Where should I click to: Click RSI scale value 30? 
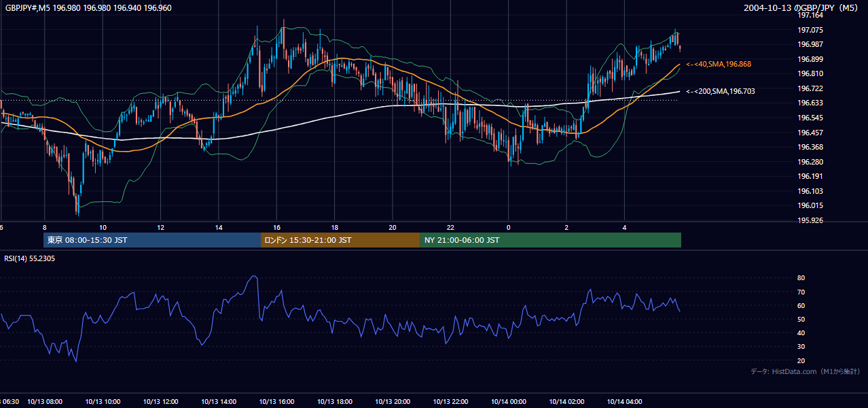(x=801, y=347)
